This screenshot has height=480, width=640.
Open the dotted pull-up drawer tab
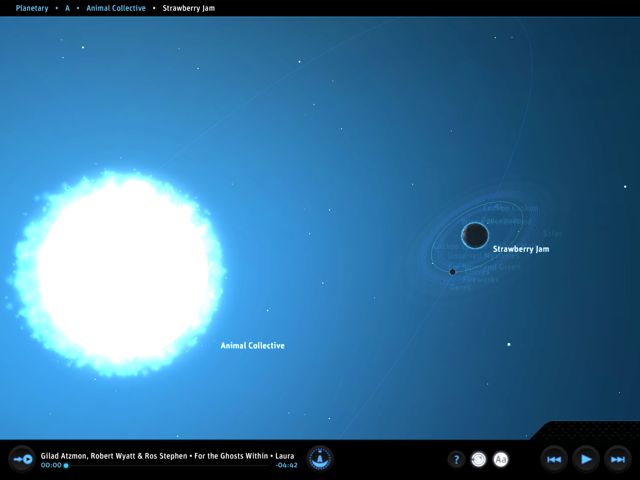(588, 431)
